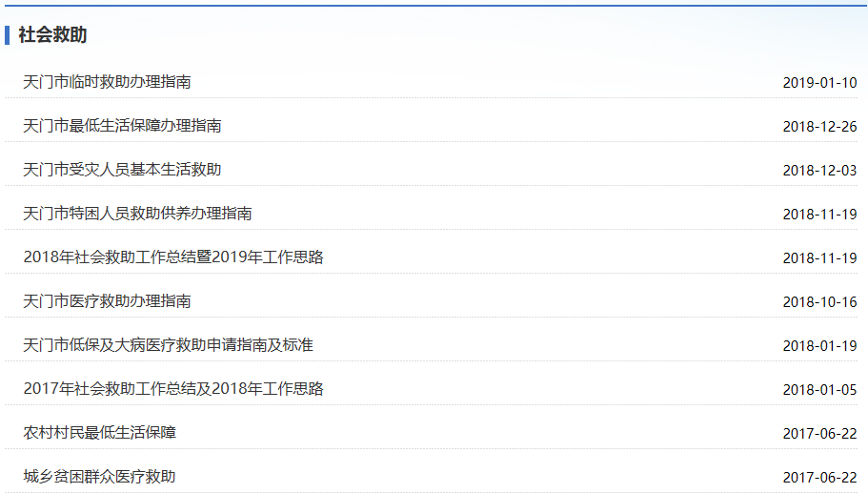Open 天门市临时救助办理指南 article

pyautogui.click(x=107, y=82)
